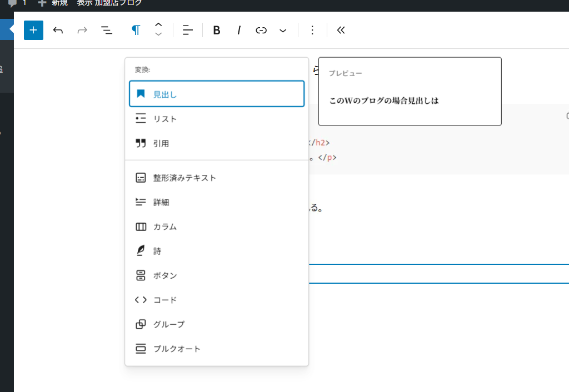Move block up with the up chevron
Viewport: 569px width, 392px height.
point(158,25)
